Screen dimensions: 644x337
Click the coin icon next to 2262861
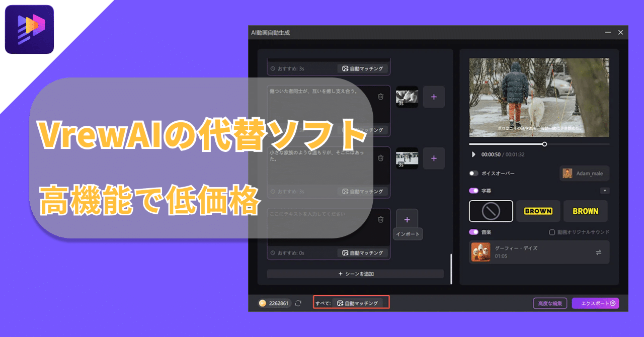click(262, 303)
